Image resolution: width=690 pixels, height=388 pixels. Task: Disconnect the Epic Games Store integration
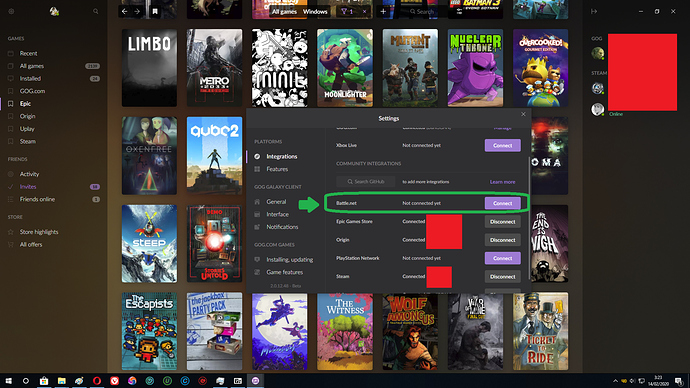point(503,222)
